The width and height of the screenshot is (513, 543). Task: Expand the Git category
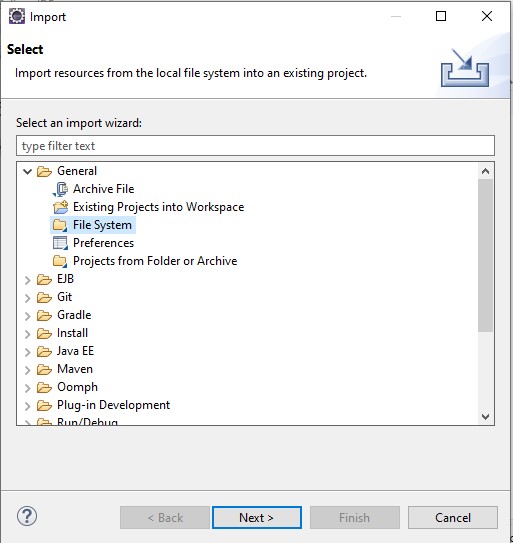(28, 298)
